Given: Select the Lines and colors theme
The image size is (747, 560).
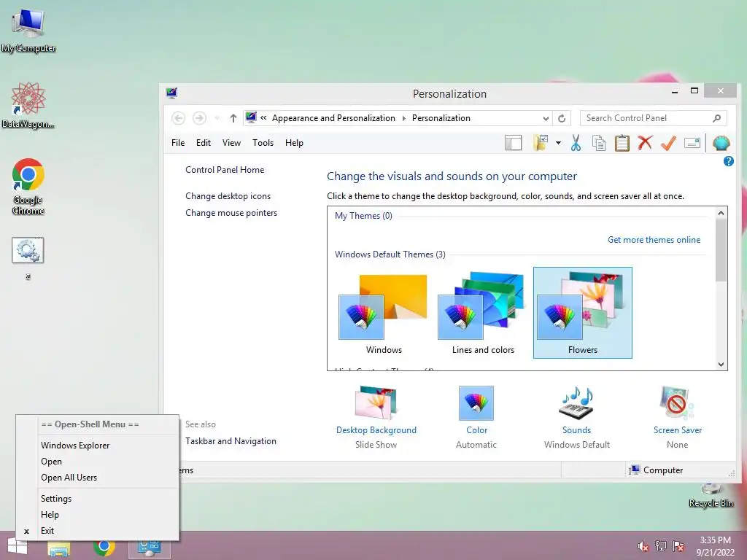Looking at the screenshot, I should [483, 313].
